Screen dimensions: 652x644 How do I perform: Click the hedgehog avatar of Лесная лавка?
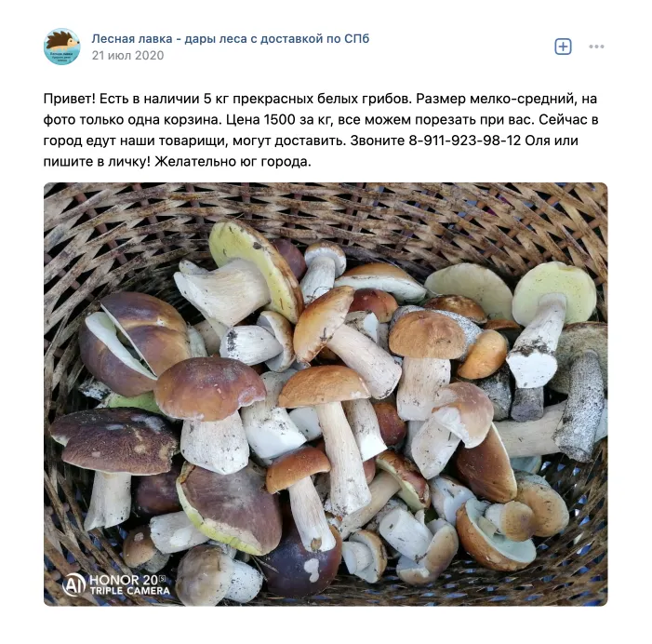pyautogui.click(x=62, y=47)
